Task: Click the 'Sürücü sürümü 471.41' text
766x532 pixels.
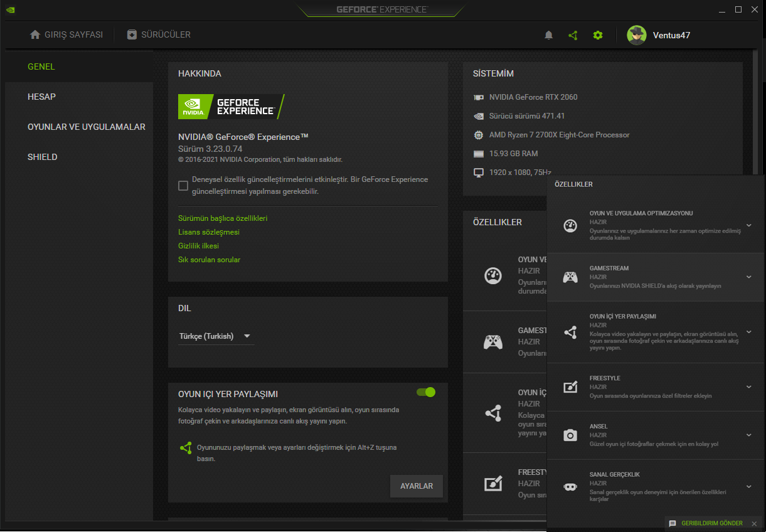Action: [527, 116]
